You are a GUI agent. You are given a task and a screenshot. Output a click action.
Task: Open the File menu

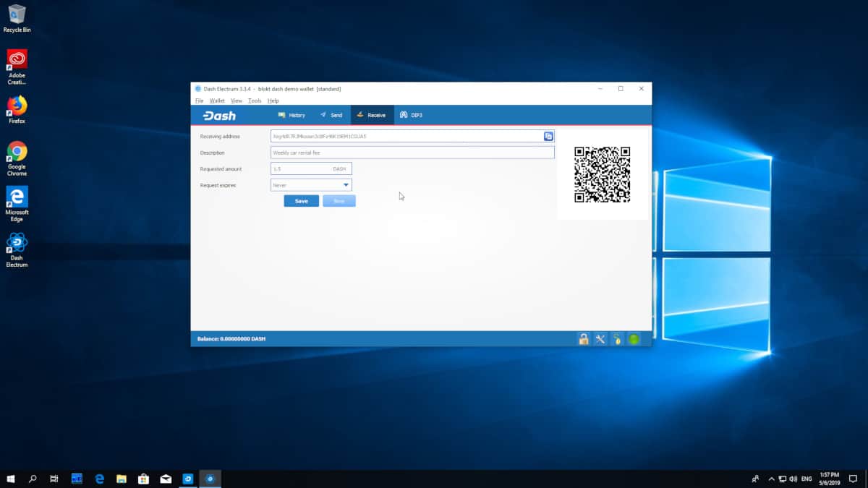(200, 100)
